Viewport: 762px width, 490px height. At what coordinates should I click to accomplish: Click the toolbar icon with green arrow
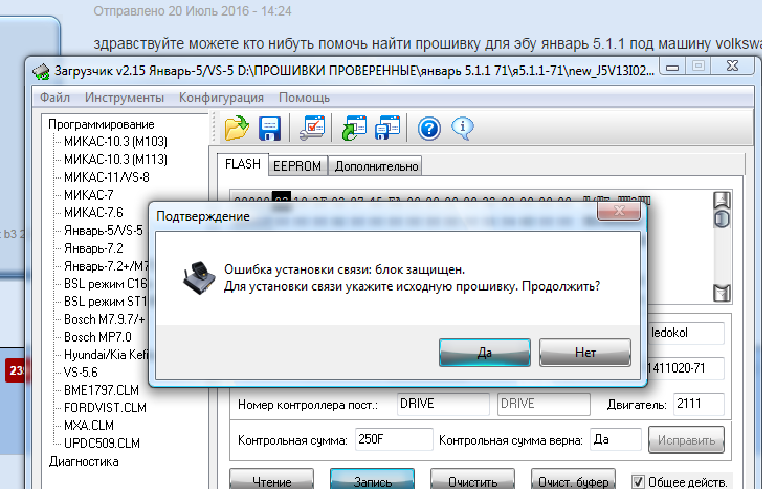coord(354,128)
